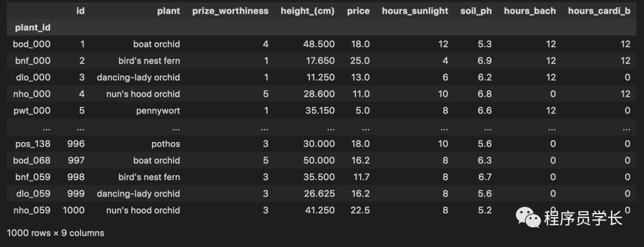Select price 5.0 in pwt_000 row

[x=363, y=110]
